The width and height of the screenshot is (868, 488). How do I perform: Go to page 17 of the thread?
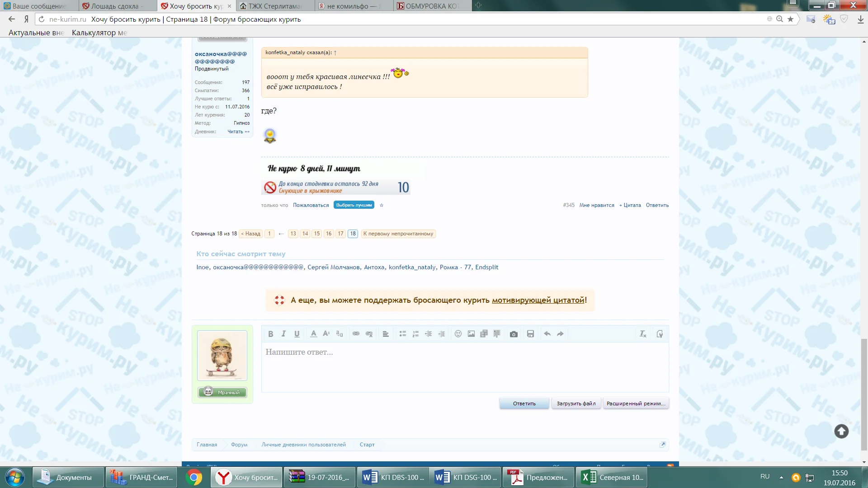pos(340,234)
